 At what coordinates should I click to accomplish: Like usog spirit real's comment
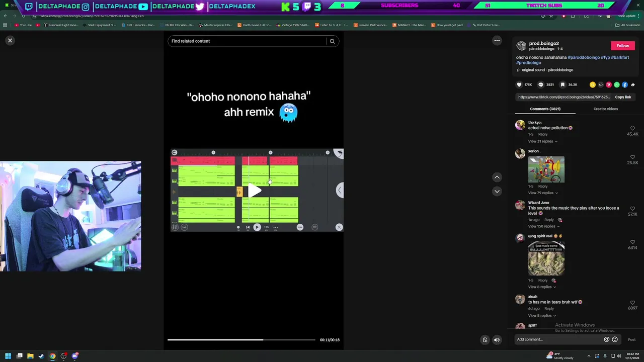pyautogui.click(x=632, y=242)
